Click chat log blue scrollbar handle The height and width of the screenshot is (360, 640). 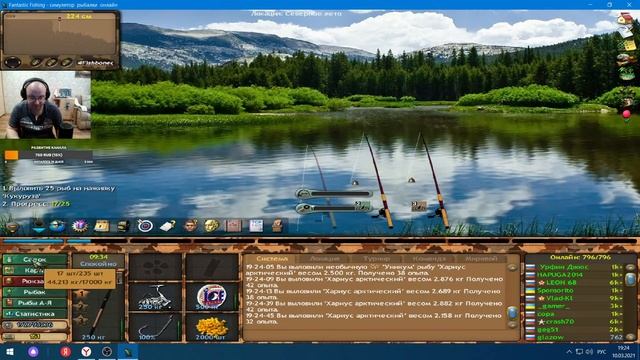tap(512, 313)
